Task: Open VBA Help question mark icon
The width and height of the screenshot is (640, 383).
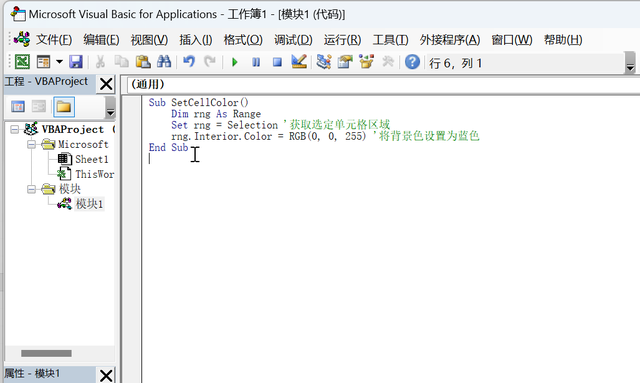Action: coord(412,62)
